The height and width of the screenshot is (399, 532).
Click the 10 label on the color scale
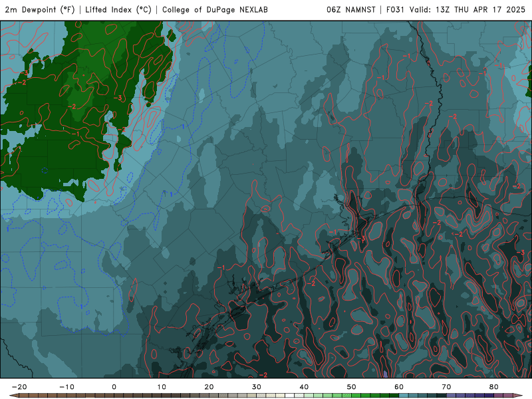click(x=162, y=387)
